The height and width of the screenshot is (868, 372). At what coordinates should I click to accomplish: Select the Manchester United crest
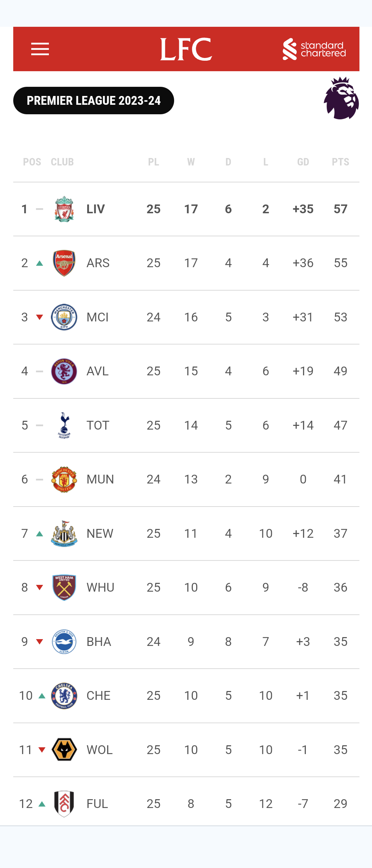point(64,479)
